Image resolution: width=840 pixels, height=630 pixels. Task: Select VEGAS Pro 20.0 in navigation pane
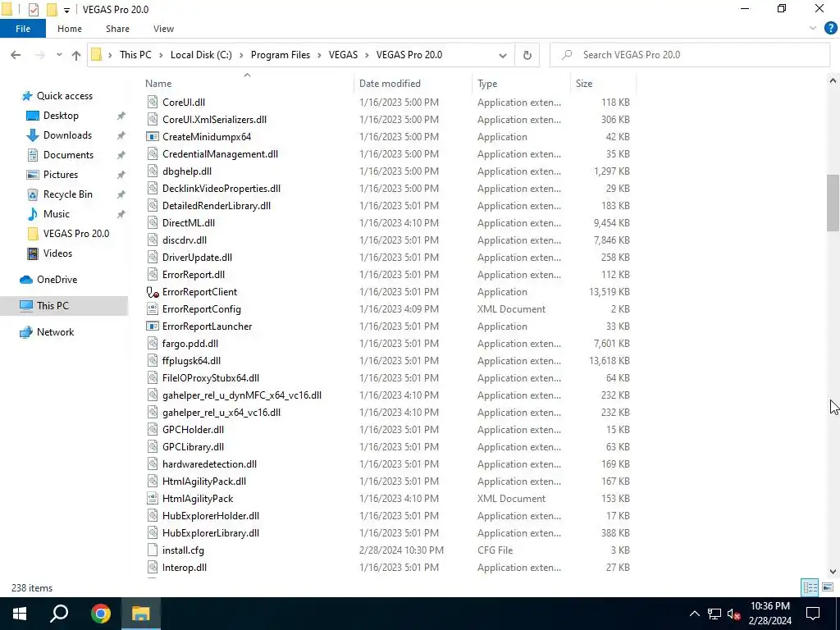(x=76, y=234)
